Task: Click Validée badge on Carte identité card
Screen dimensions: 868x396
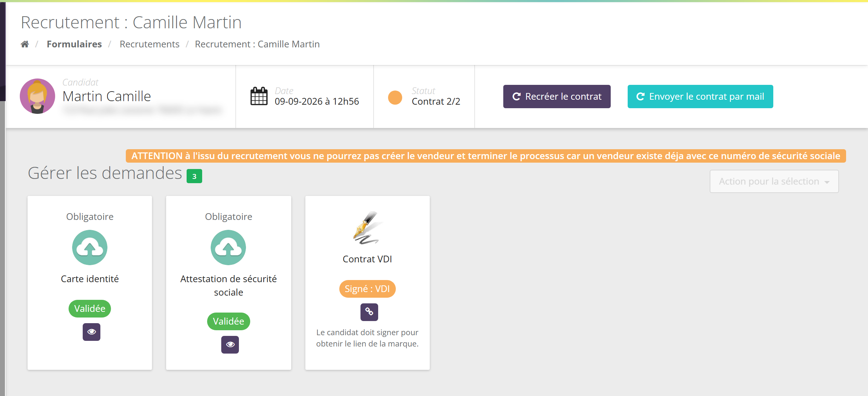Action: click(90, 309)
